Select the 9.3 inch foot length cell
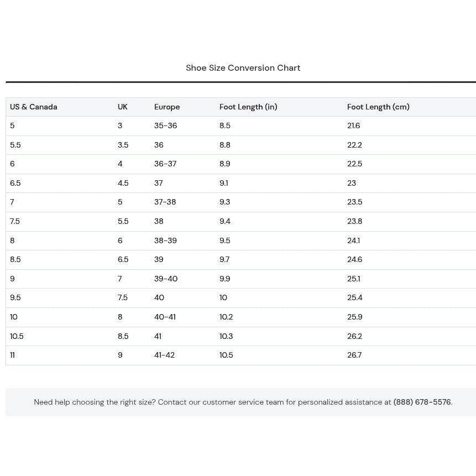Screen dimensions: 476x476 pos(224,202)
